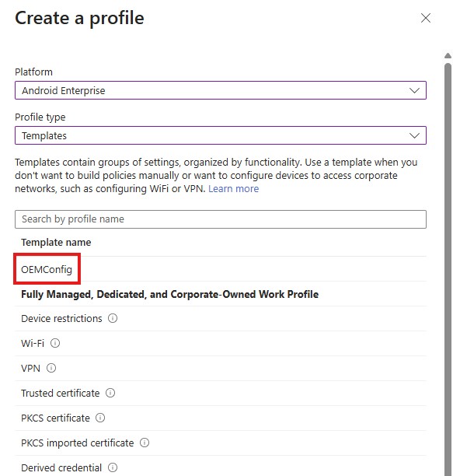Click the info icon beside Derived credential
Viewport: 453px width, 476px height.
pyautogui.click(x=113, y=467)
